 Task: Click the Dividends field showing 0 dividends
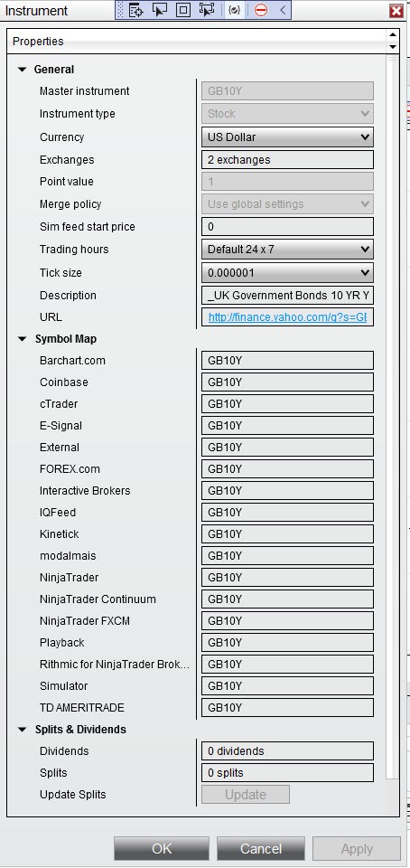287,751
